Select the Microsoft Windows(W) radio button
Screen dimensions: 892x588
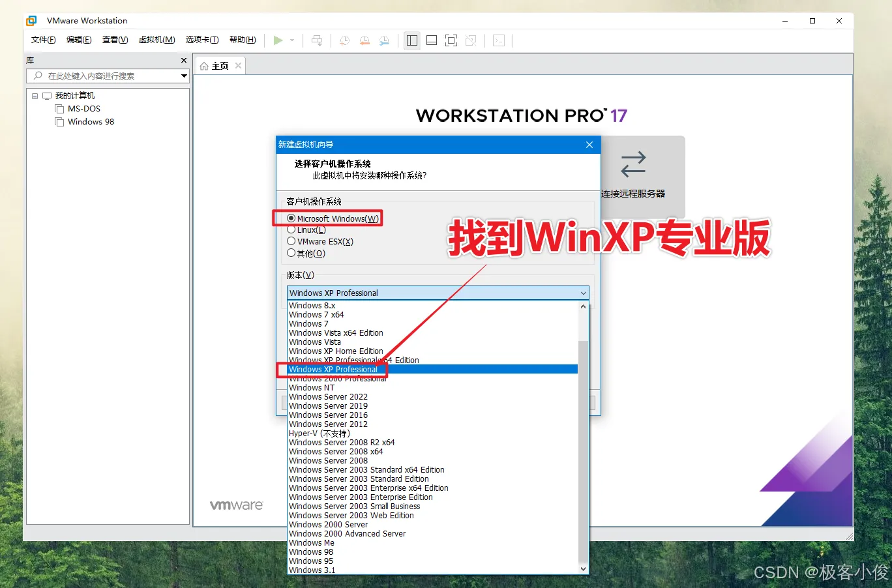tap(291, 218)
